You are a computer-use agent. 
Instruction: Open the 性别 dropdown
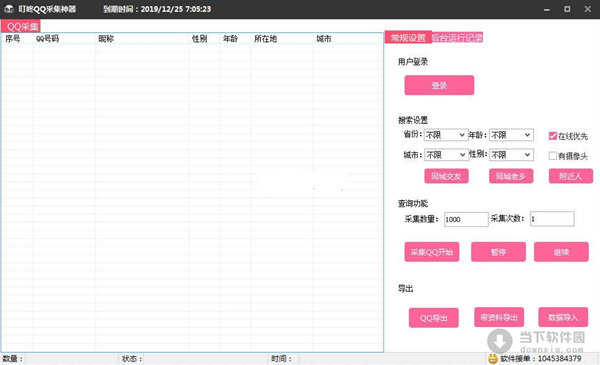(511, 155)
